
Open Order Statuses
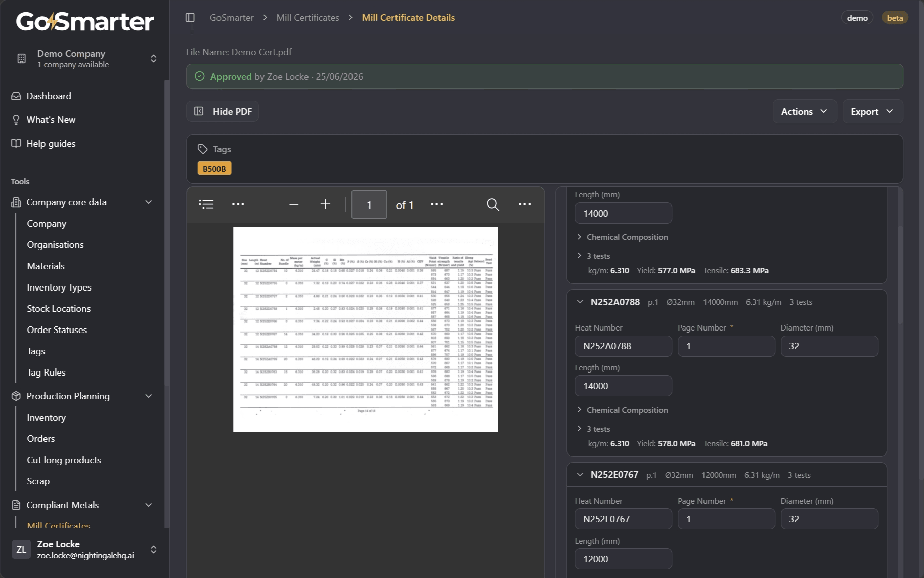[57, 330]
